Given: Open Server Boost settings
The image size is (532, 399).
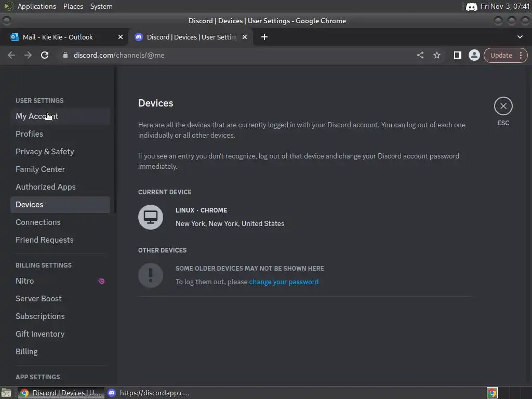Looking at the screenshot, I should pos(60,299).
